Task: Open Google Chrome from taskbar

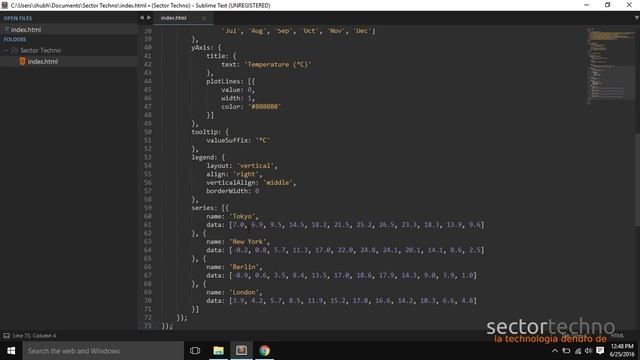Action: tap(264, 351)
